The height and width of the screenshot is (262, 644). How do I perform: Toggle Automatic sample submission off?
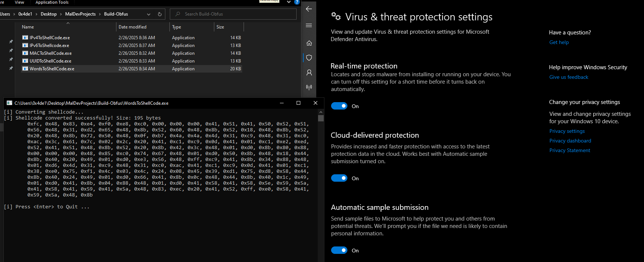[339, 251]
